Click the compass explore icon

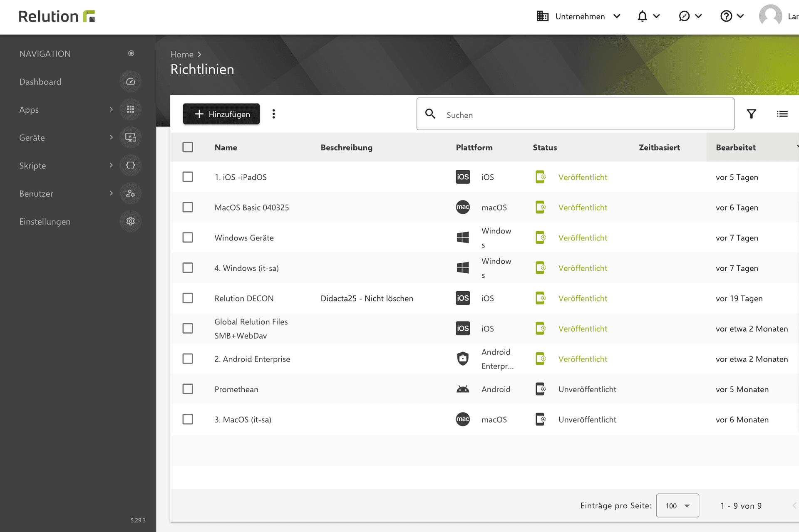(x=684, y=16)
